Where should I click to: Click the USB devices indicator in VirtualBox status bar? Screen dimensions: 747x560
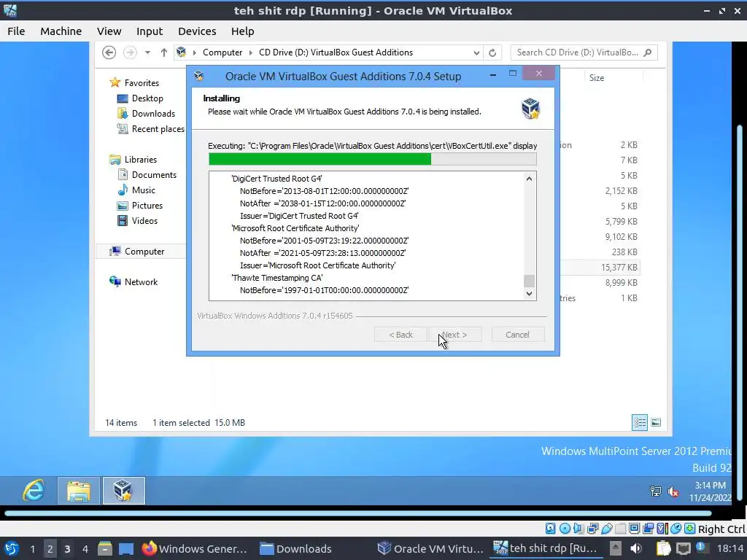[x=606, y=528]
